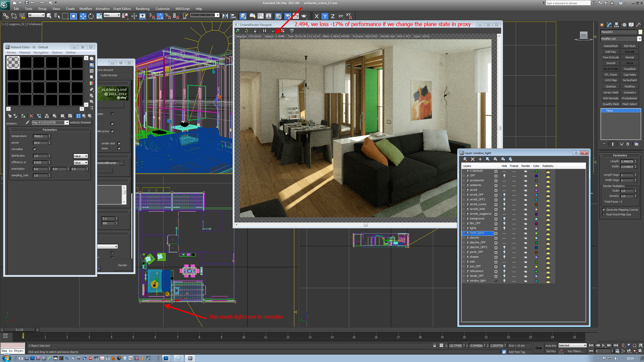Open Material Editor Navigation menu
The width and height of the screenshot is (644, 362).
(41, 53)
